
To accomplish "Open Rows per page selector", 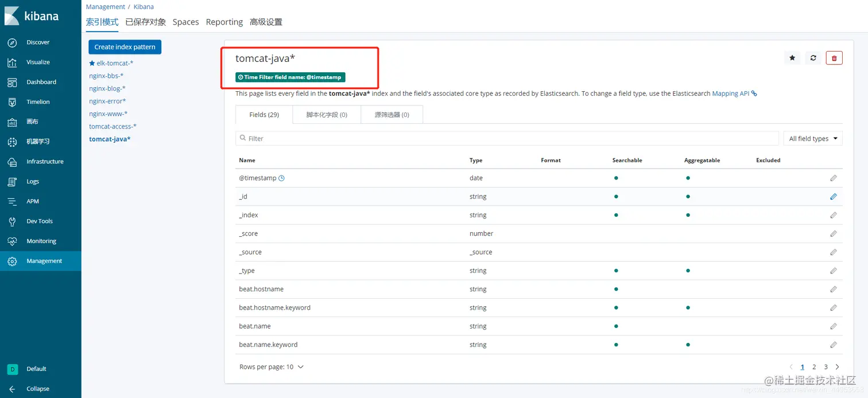I will coord(272,367).
